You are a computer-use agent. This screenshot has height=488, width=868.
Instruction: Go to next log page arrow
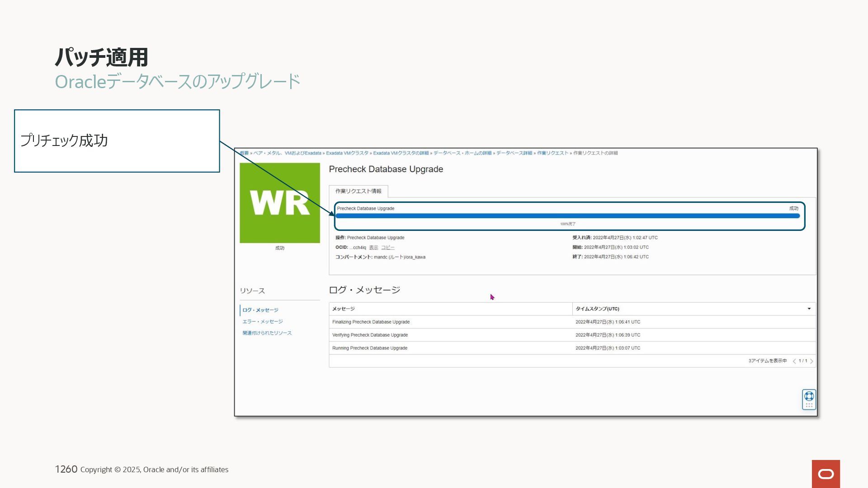click(x=811, y=361)
